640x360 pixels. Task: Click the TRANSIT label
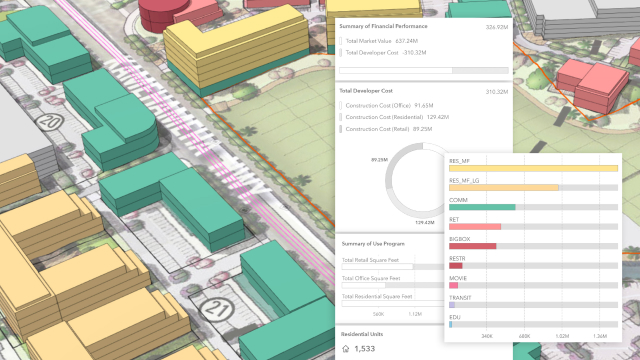pyautogui.click(x=460, y=298)
